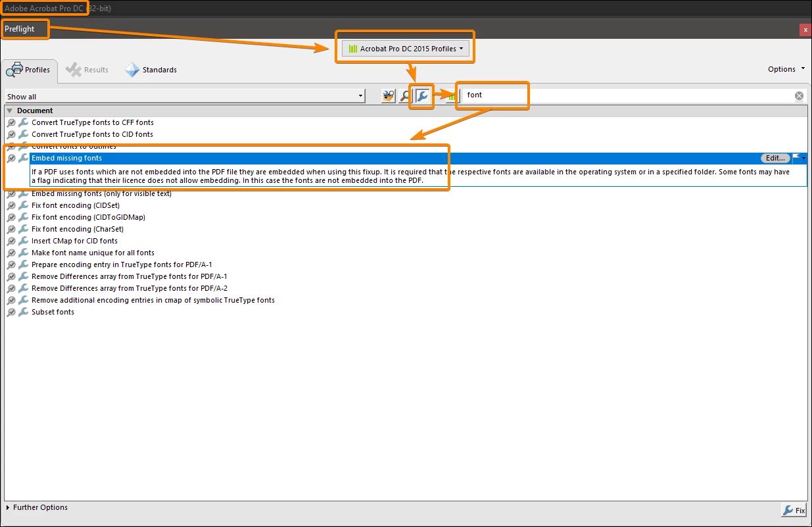
Task: Collapse the Document group
Action: click(x=9, y=111)
